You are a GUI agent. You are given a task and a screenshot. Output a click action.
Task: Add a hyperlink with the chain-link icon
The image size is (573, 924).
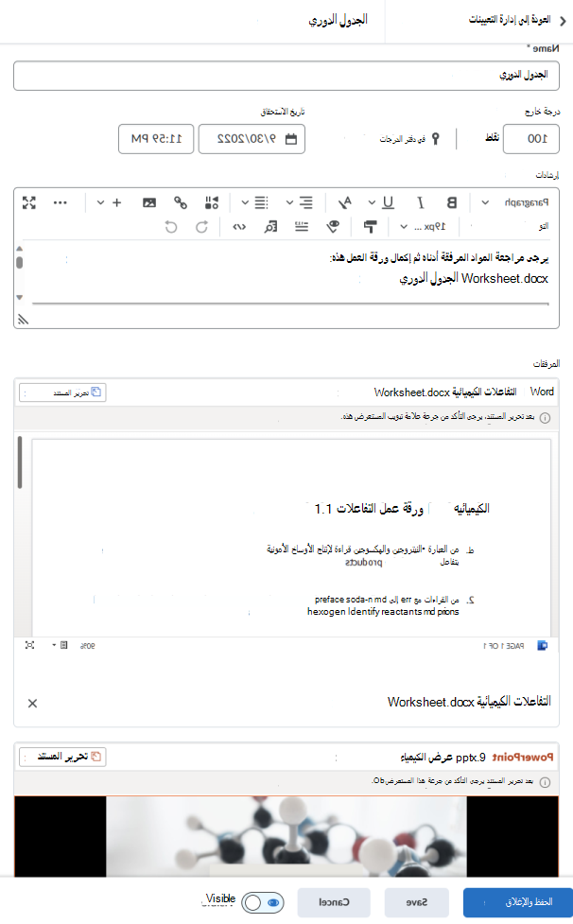pyautogui.click(x=181, y=202)
